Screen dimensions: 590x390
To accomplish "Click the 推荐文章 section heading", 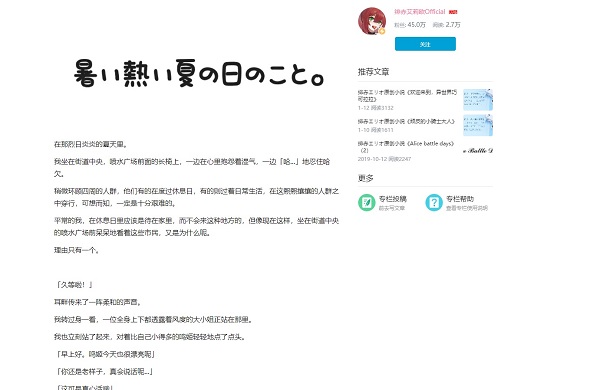I will [x=373, y=72].
